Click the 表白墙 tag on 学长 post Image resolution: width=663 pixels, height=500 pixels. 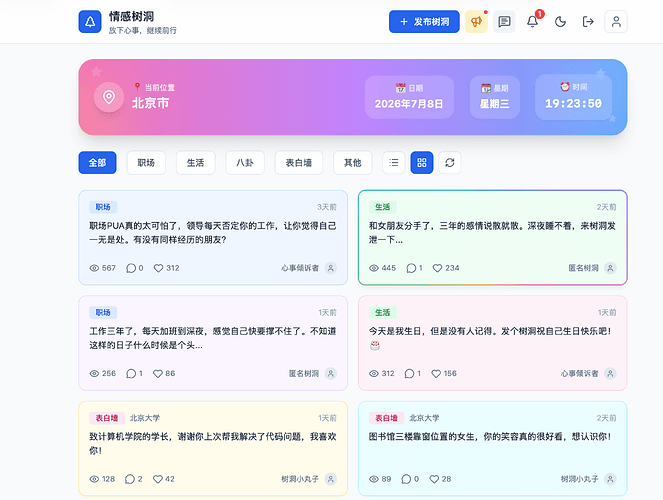107,418
